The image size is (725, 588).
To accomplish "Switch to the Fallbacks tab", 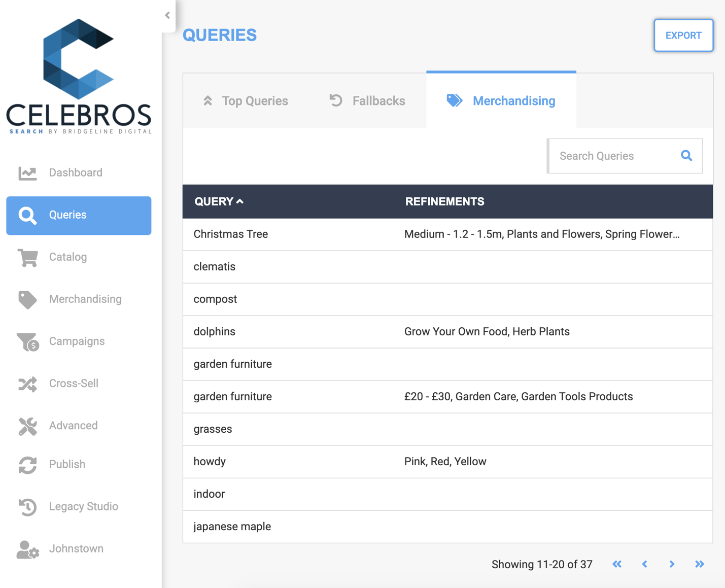I will coord(367,100).
